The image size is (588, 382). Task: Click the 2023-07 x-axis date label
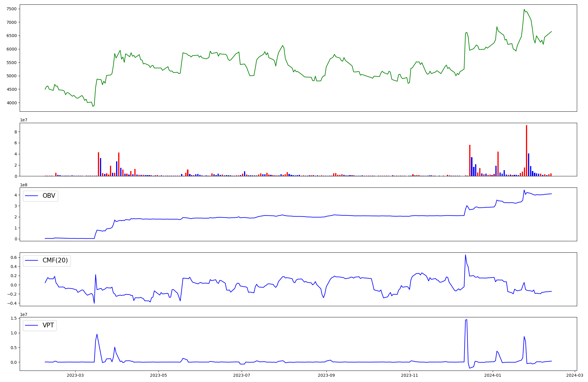[x=242, y=375]
